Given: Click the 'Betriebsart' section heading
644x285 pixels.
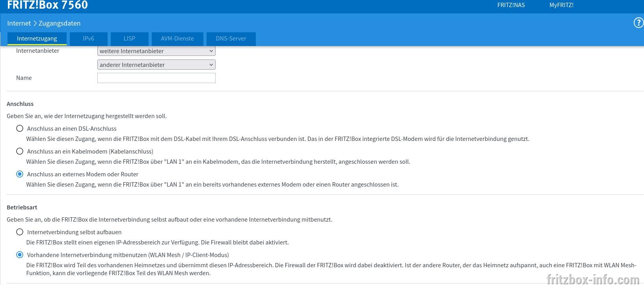Looking at the screenshot, I should pyautogui.click(x=22, y=207).
